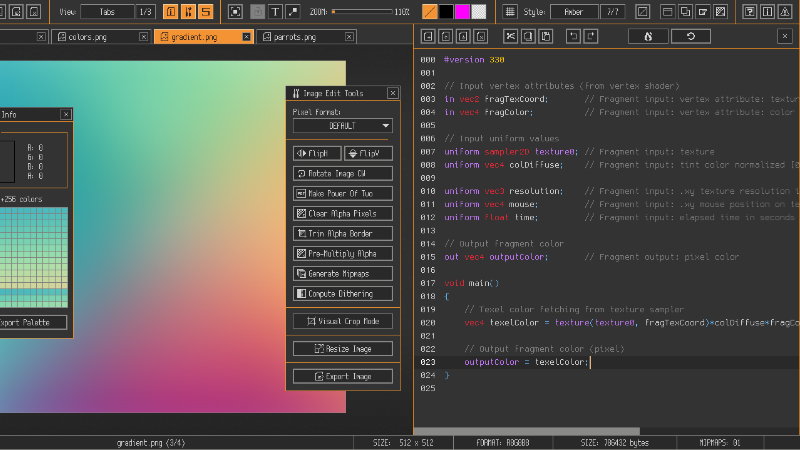The width and height of the screenshot is (800, 450).
Task: Toggle Visual Crop Mode
Action: pos(342,321)
